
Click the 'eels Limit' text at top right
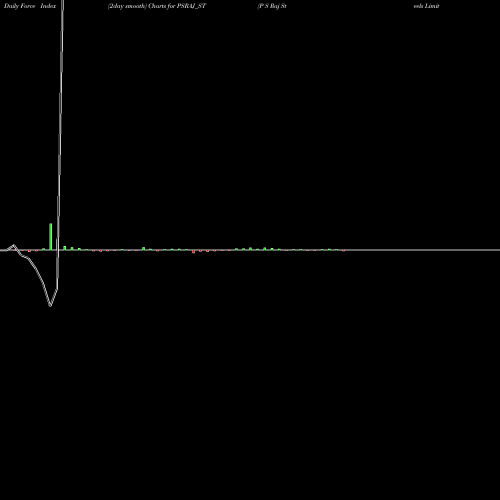(426, 6)
